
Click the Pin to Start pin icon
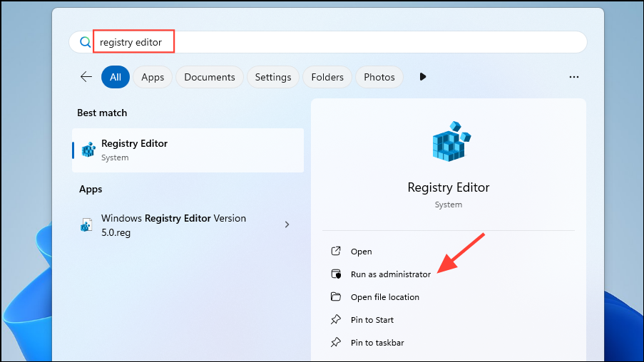pos(336,319)
